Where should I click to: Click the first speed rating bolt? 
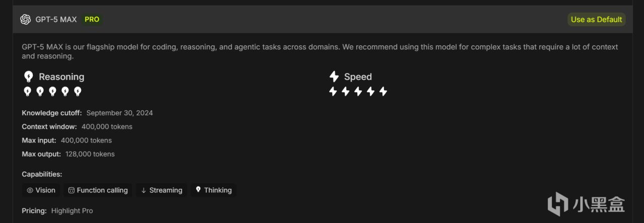[x=333, y=91]
